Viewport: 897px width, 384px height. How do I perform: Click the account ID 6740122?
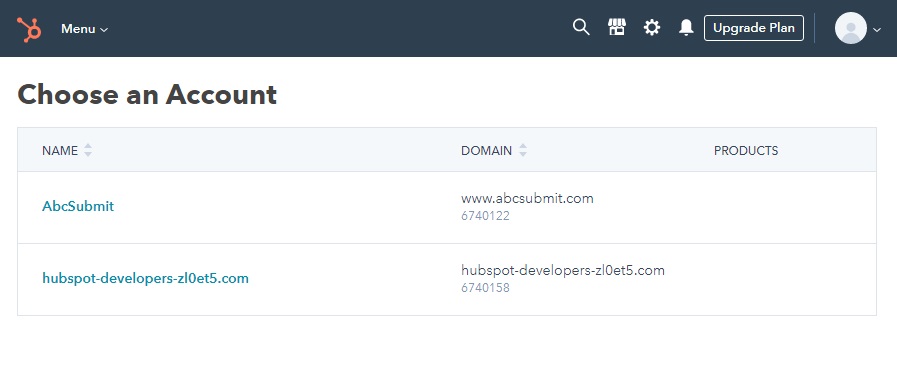485,216
